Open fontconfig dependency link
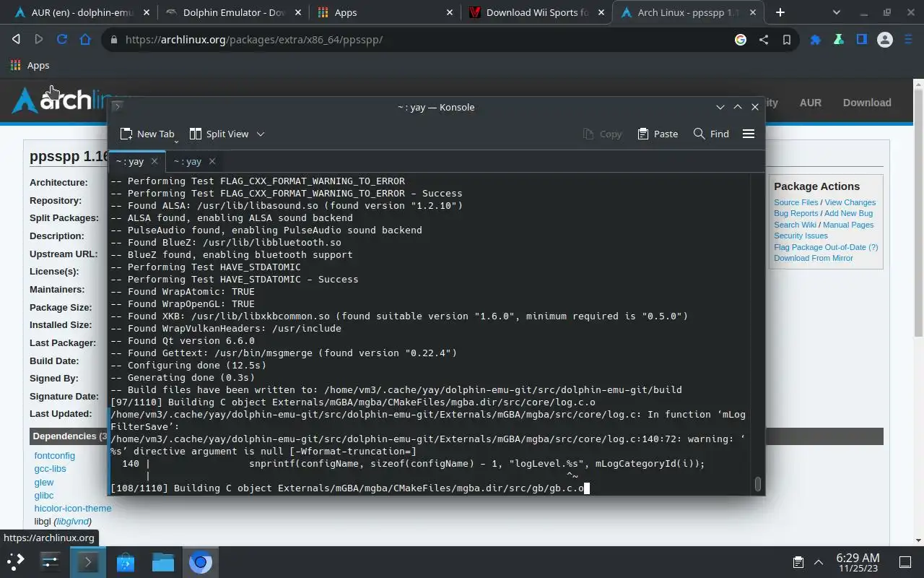 pos(54,456)
